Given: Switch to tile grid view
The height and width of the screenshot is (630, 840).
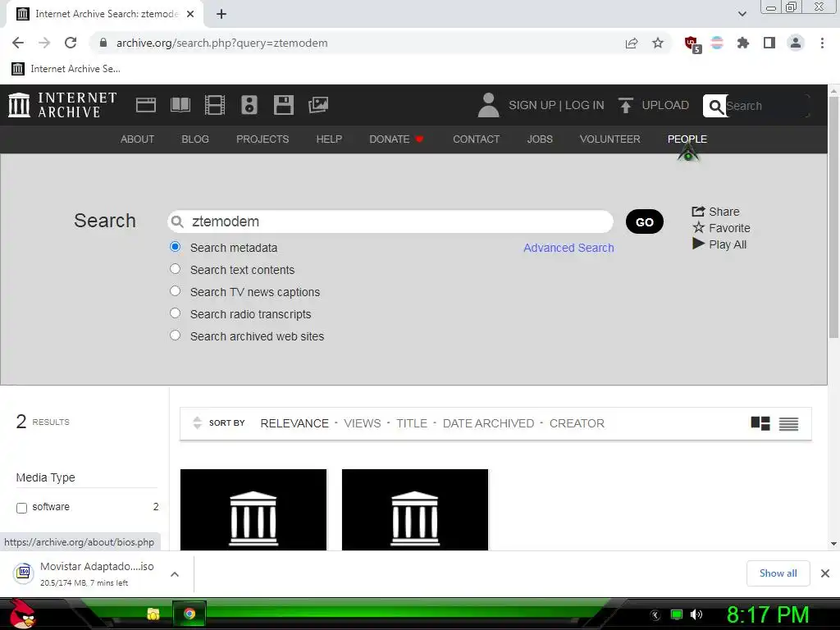Looking at the screenshot, I should click(x=760, y=423).
